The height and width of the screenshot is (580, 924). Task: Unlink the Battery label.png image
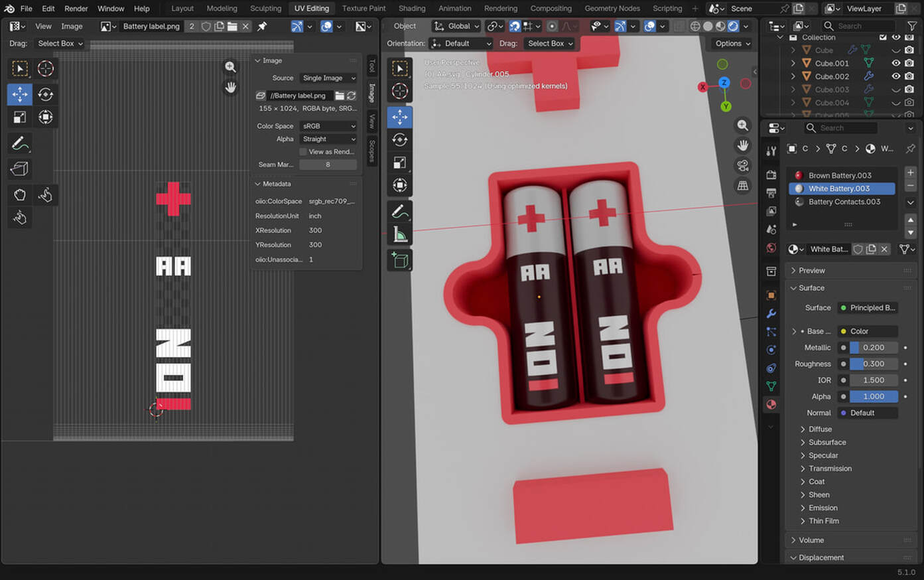click(245, 27)
